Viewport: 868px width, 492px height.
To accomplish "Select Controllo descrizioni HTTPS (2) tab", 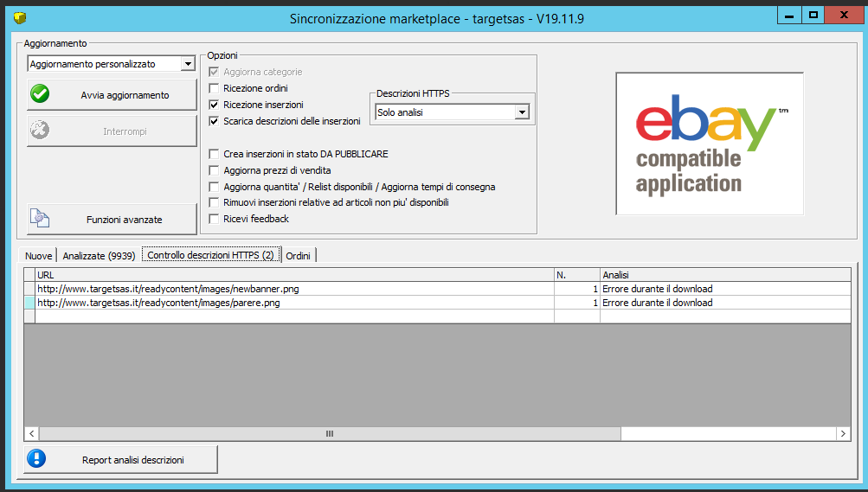I will coord(211,254).
